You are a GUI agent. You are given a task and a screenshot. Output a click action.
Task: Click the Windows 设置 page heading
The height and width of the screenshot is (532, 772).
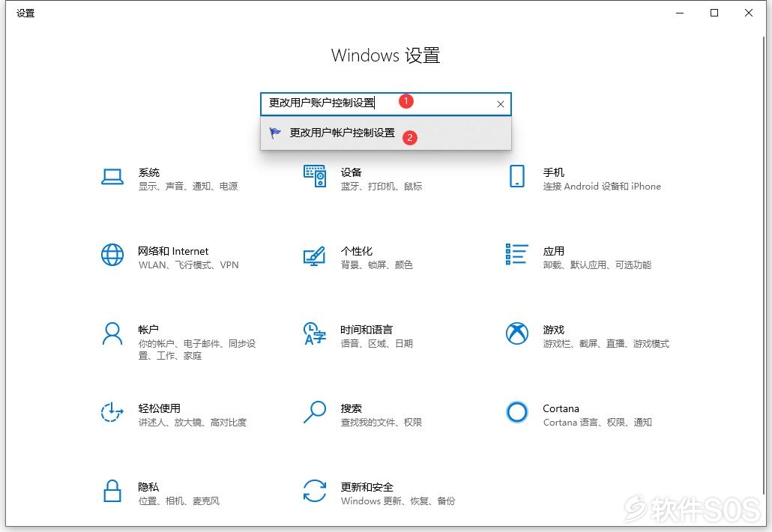click(x=385, y=55)
